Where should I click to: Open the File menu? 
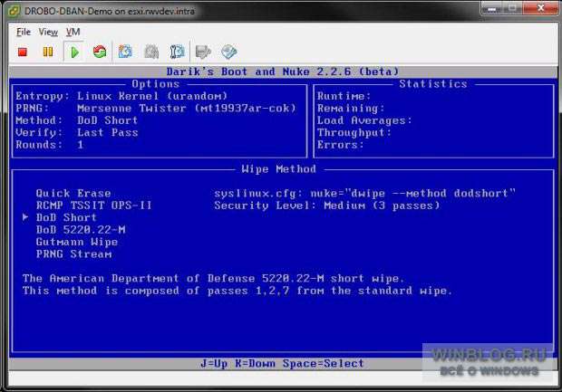[24, 33]
